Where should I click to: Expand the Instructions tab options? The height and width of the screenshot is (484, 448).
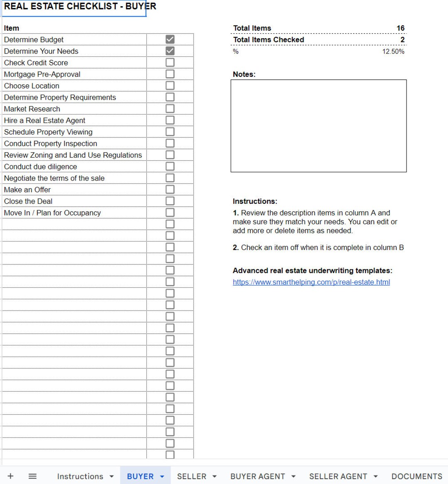click(111, 476)
